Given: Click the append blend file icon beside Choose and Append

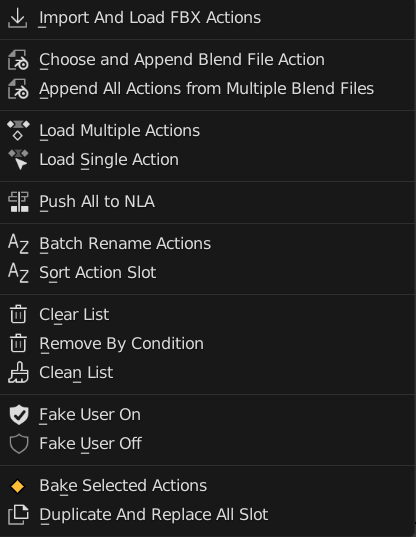Looking at the screenshot, I should [x=18, y=60].
